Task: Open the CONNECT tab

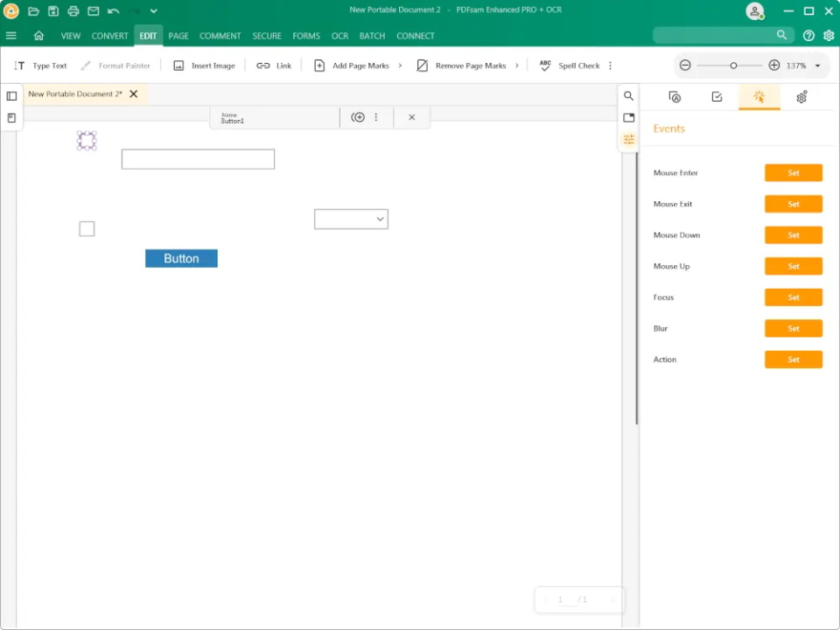Action: (415, 36)
